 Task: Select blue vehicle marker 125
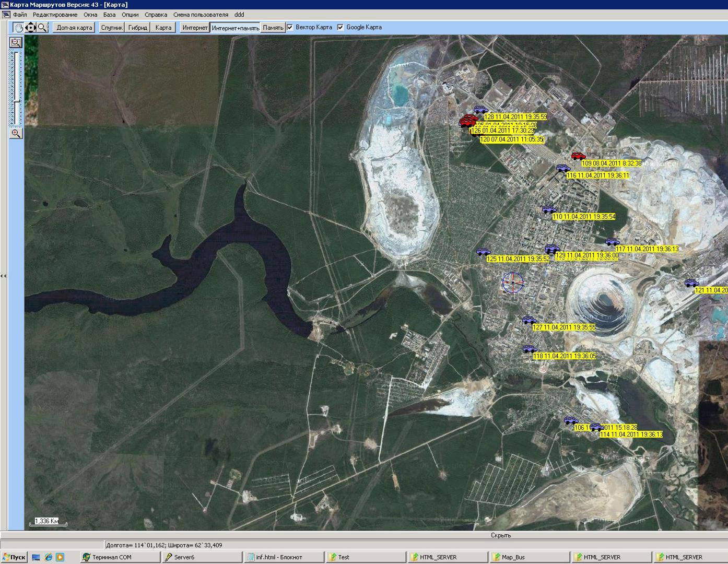483,252
